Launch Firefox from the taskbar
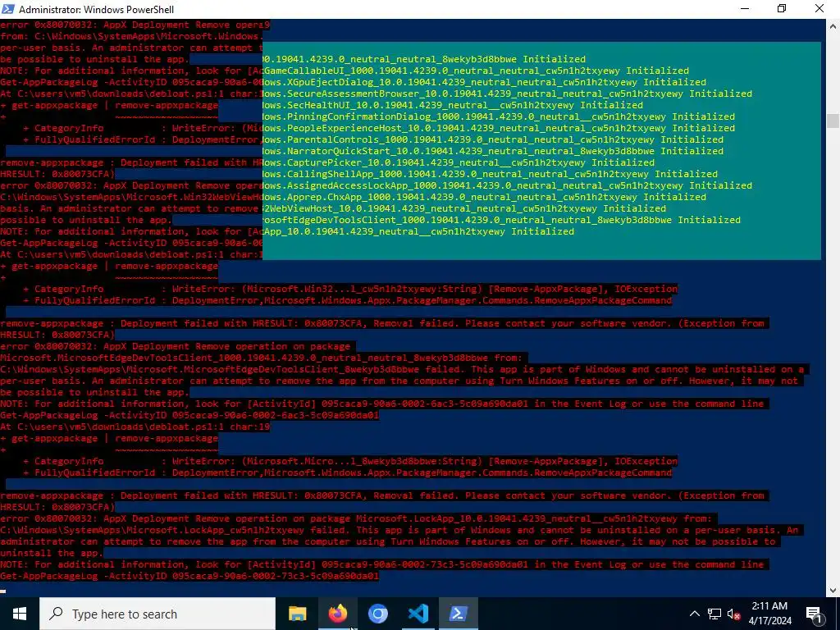 click(337, 614)
